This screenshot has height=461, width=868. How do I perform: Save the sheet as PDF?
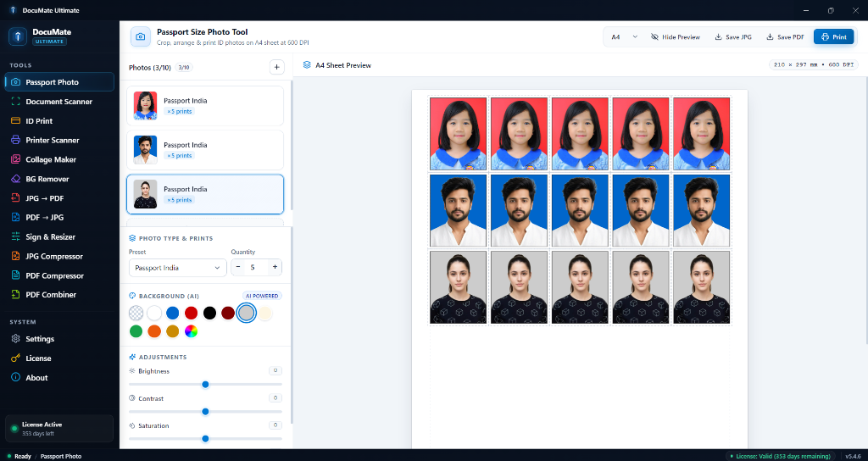point(785,37)
